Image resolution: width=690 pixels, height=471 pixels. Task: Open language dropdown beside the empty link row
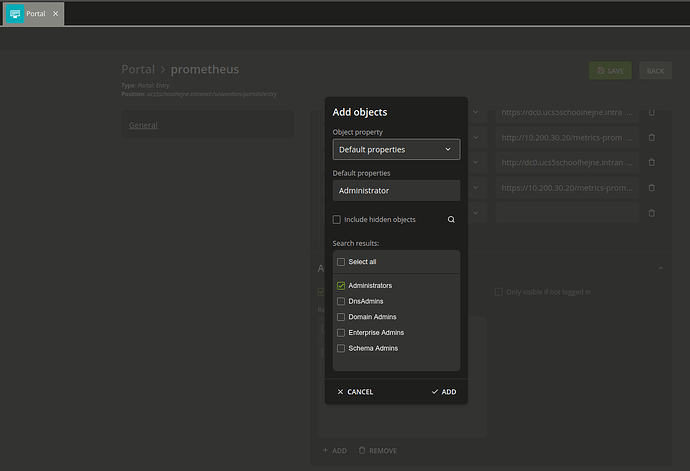(x=476, y=213)
